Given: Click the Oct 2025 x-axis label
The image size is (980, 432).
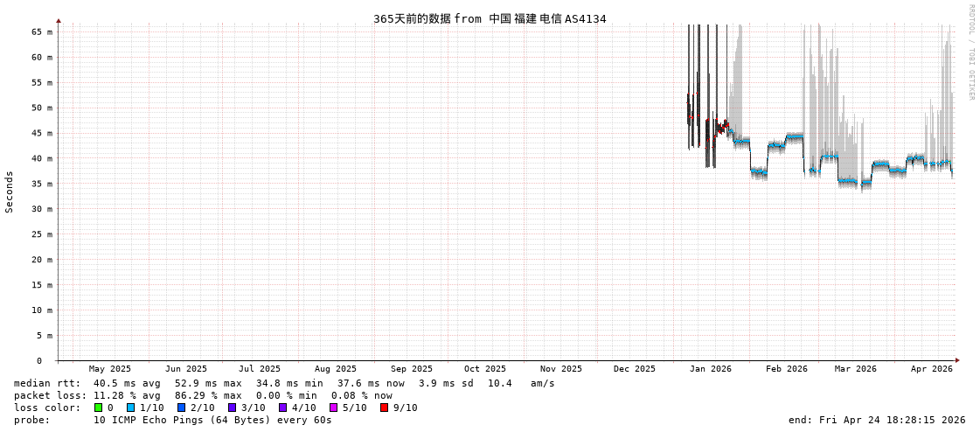Looking at the screenshot, I should point(484,369).
